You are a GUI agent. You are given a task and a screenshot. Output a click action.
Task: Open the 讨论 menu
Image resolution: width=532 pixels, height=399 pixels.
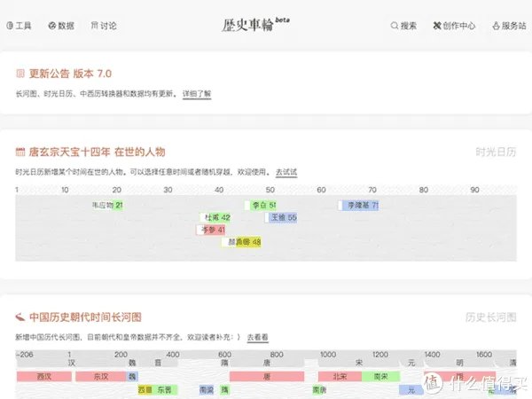[104, 26]
